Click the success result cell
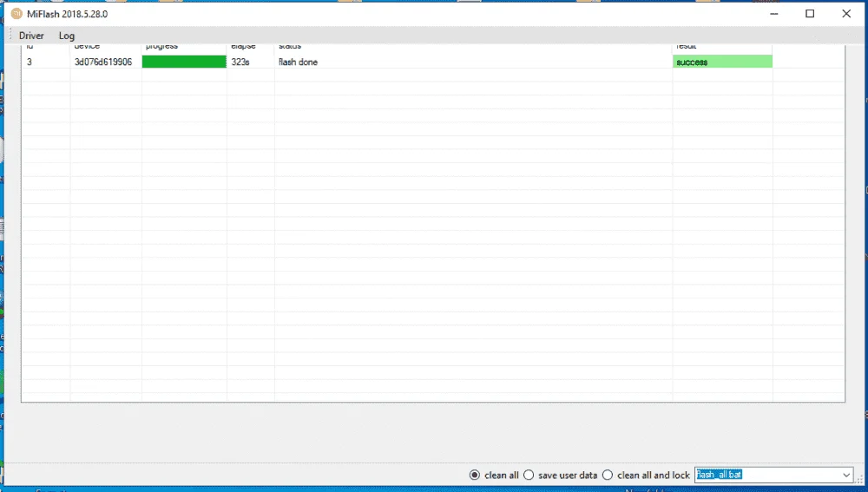868x492 pixels. tap(722, 62)
